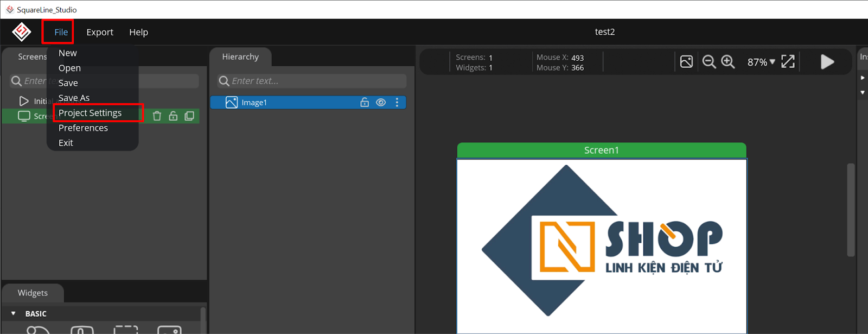The image size is (868, 334).
Task: Toggle the lock on the Image1 row
Action: click(365, 102)
